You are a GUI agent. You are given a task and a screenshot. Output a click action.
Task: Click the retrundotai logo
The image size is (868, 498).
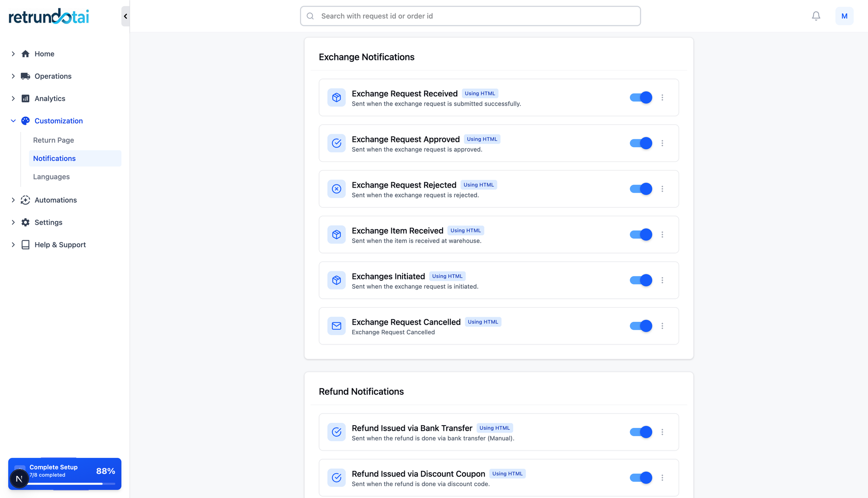point(48,16)
